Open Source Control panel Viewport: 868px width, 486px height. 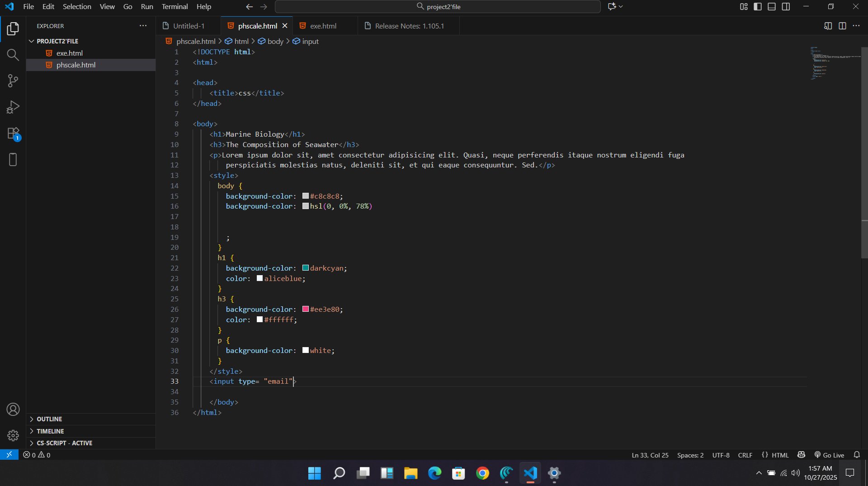tap(13, 81)
